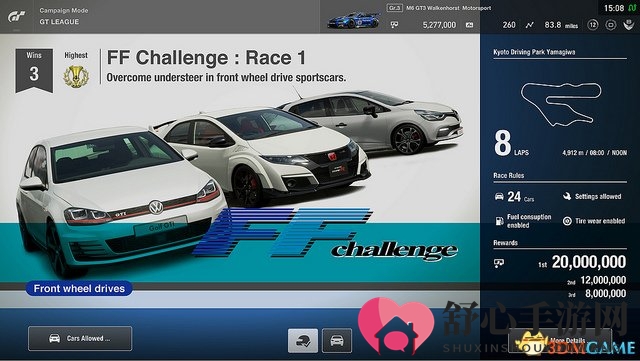Viewport: 640px width, 361px height.
Task: Select the car icon button beside helmet
Action: click(337, 341)
